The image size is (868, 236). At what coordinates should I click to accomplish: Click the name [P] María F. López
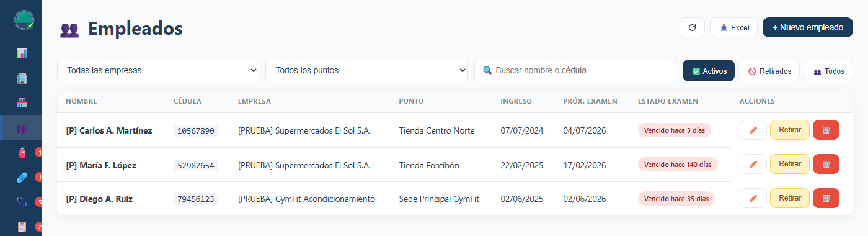(x=101, y=165)
